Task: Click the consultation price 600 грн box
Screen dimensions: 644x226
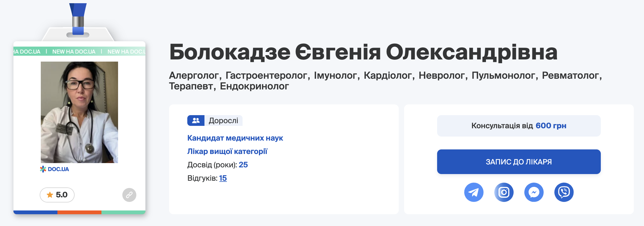Action: point(519,126)
